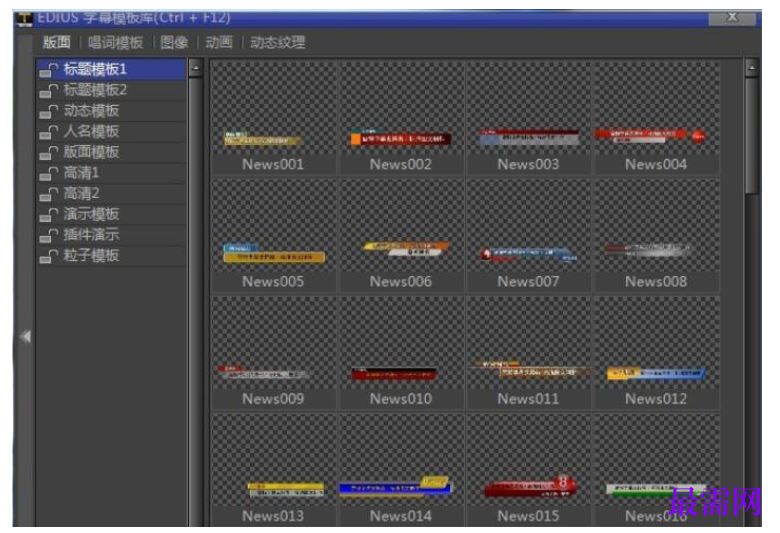Click the icon beside 人名模板
The width and height of the screenshot is (780, 533).
pos(48,132)
